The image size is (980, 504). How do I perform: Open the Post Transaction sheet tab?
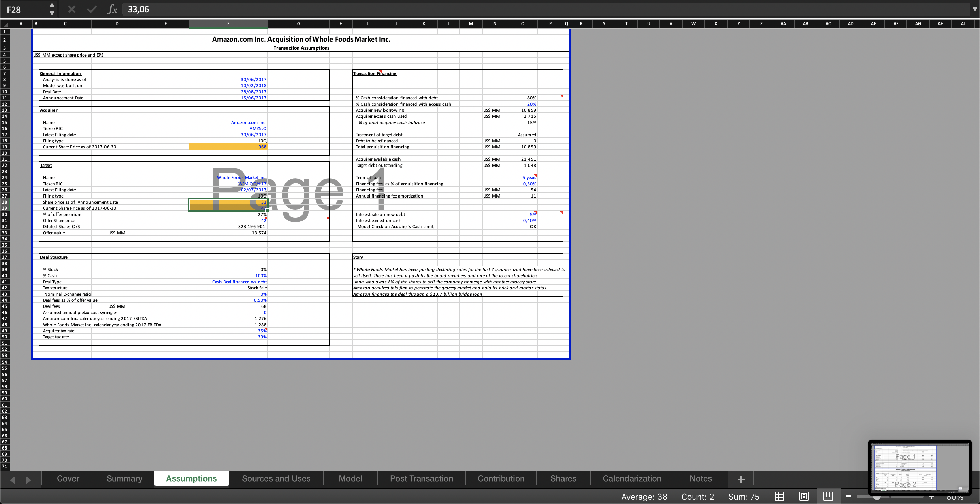coord(422,478)
